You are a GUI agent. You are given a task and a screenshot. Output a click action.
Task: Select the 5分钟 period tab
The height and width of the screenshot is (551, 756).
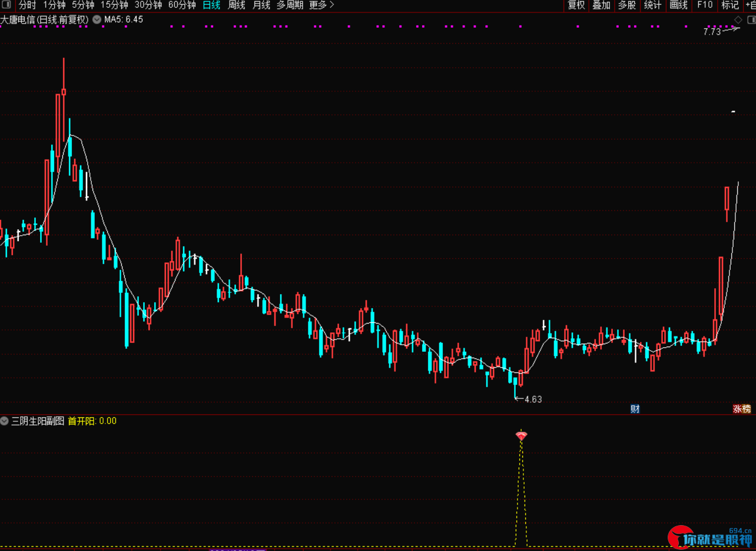pyautogui.click(x=83, y=5)
